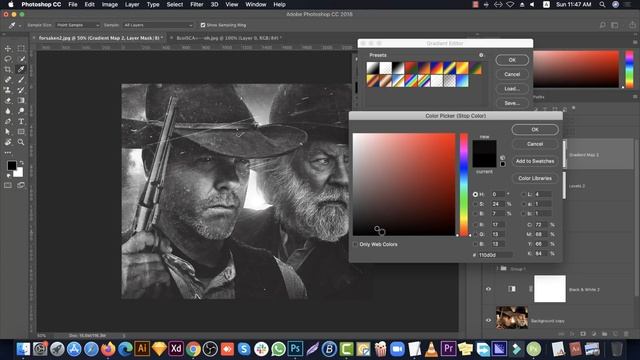This screenshot has width=640, height=360.
Task: Select the Dodge tool
Action: click(x=21, y=111)
